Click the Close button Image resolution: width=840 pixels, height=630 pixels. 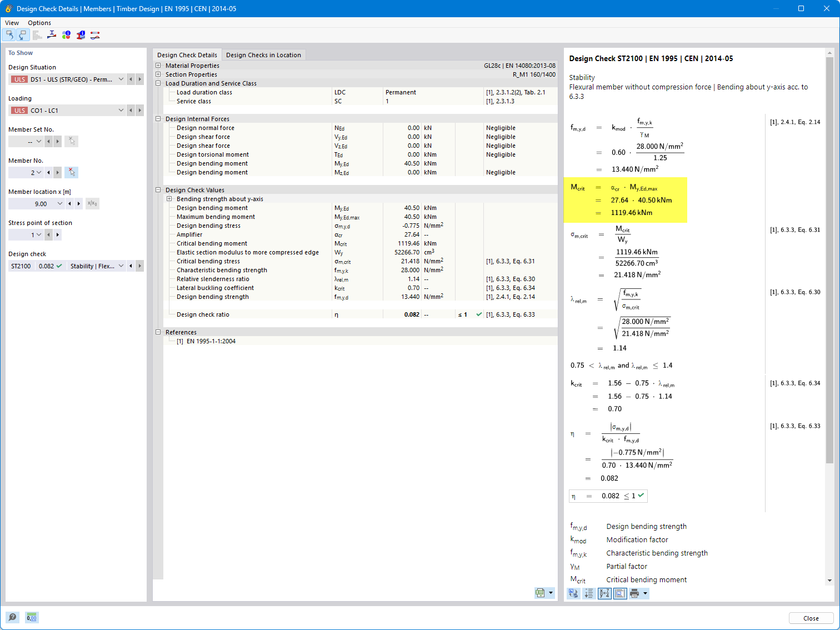(811, 618)
